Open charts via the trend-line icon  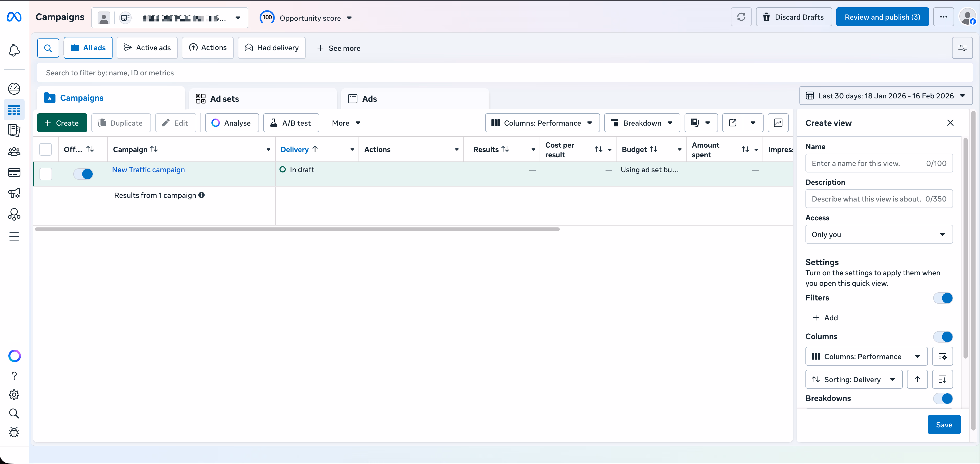[778, 122]
